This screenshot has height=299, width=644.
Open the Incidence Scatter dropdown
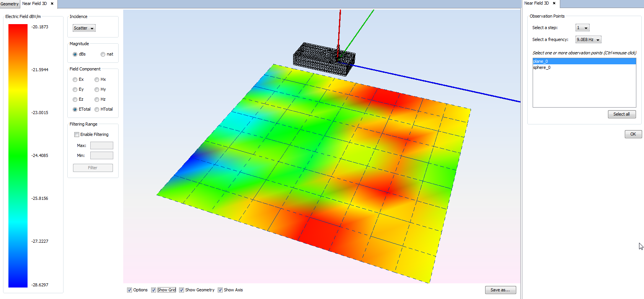click(84, 28)
